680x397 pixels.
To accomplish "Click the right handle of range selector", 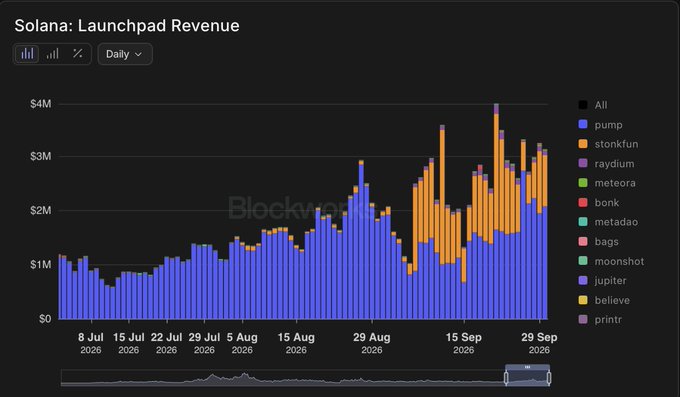I will click(549, 378).
